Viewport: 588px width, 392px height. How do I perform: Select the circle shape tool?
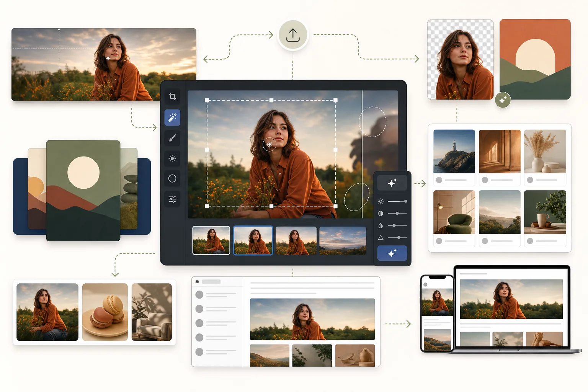pyautogui.click(x=172, y=178)
